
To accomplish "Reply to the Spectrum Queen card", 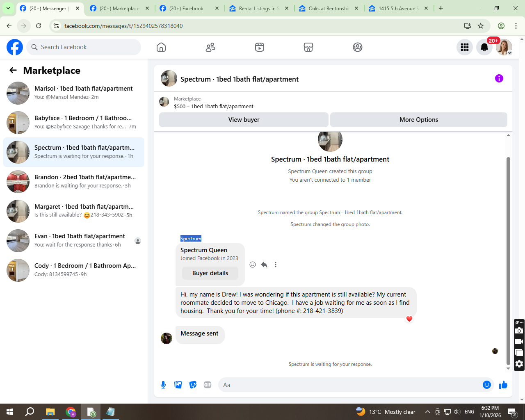I will [264, 265].
